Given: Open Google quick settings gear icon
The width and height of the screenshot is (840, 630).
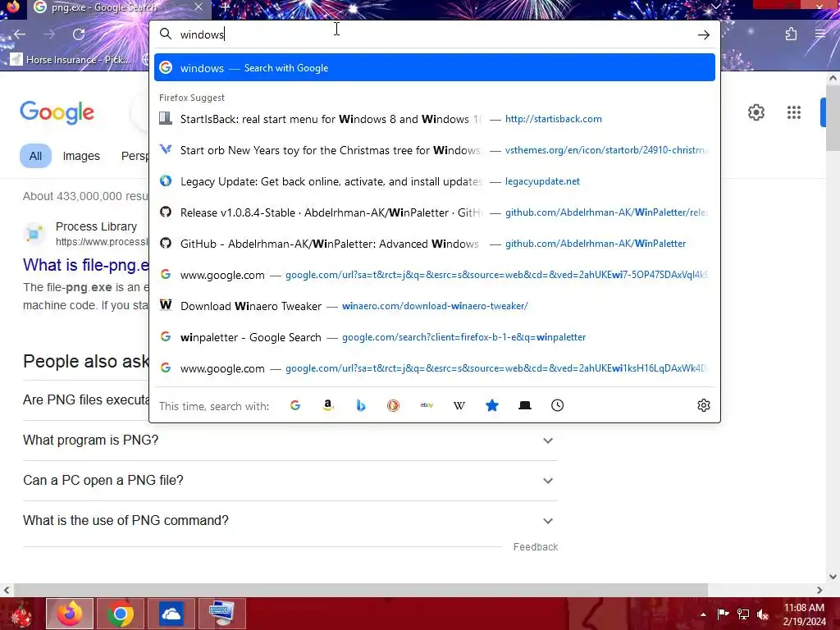Looking at the screenshot, I should [756, 112].
